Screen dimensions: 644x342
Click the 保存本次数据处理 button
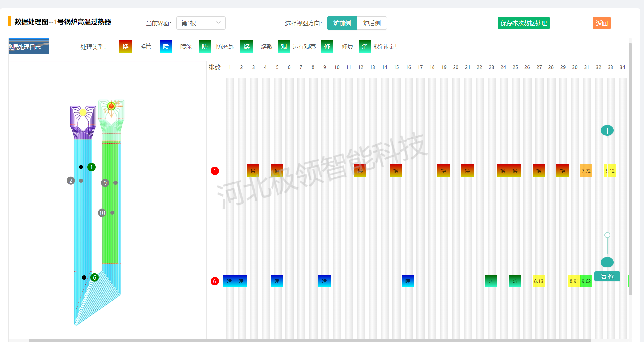[x=523, y=23]
